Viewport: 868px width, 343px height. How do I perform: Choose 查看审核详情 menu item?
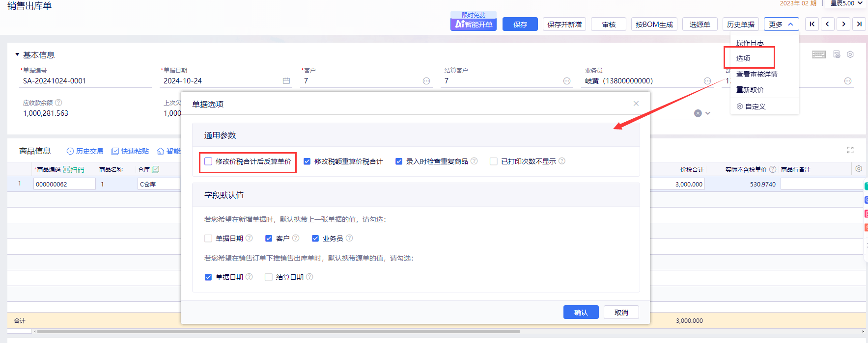[x=757, y=74]
